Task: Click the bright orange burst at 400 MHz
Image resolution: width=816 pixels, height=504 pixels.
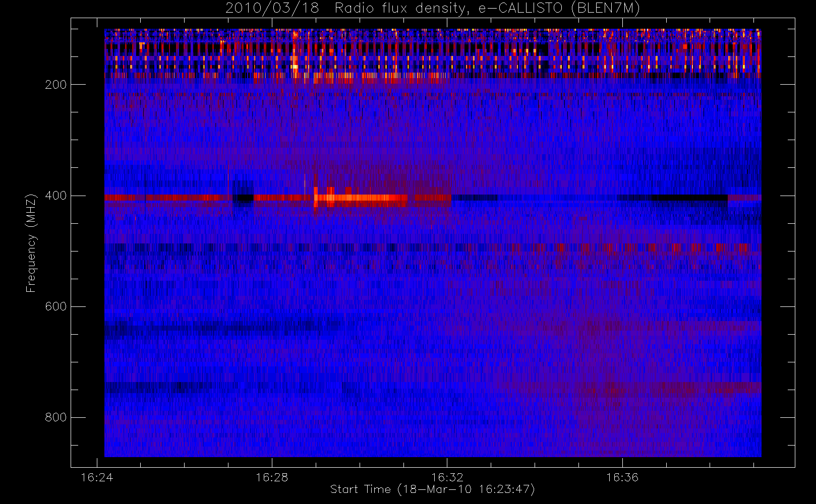Action: pyautogui.click(x=360, y=198)
